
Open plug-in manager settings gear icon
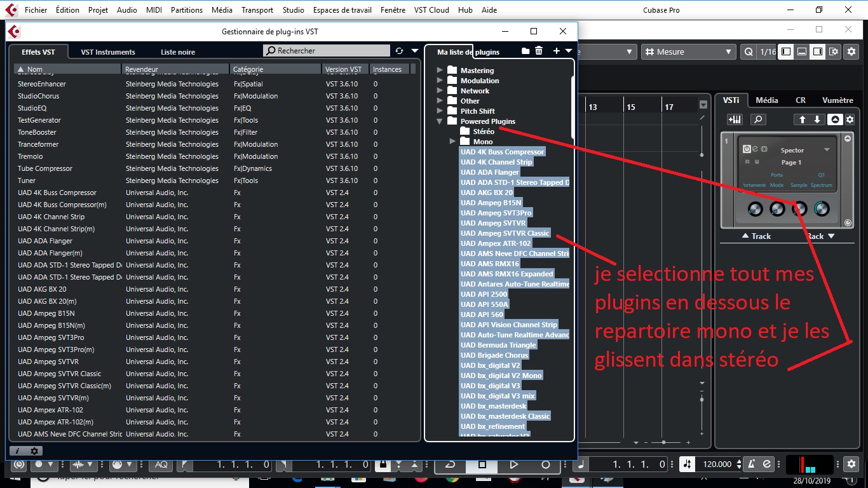click(35, 451)
